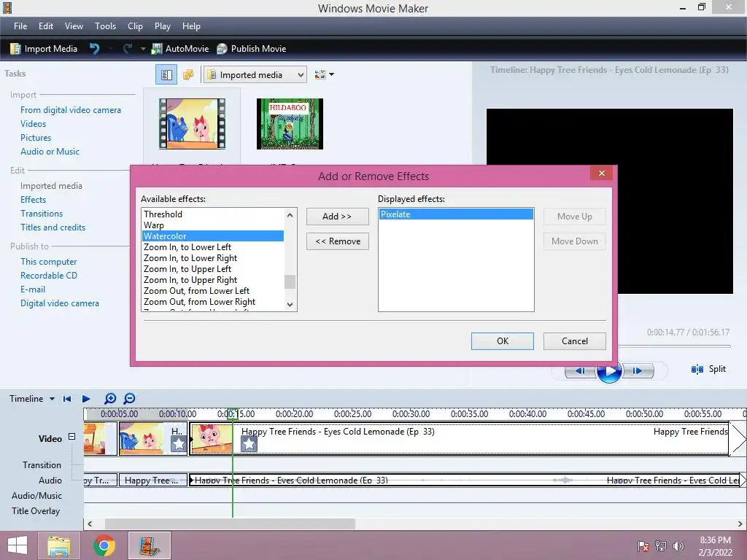Click the effects list scrollbar thumb
This screenshot has height=560, width=747.
(290, 282)
